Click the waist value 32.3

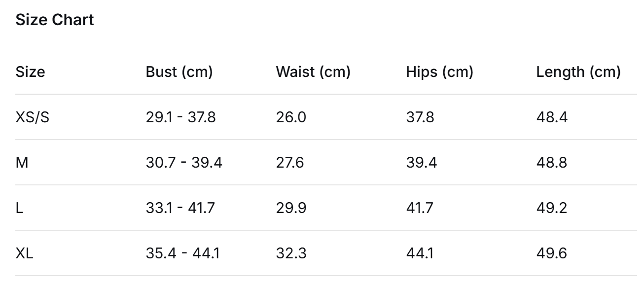291,253
